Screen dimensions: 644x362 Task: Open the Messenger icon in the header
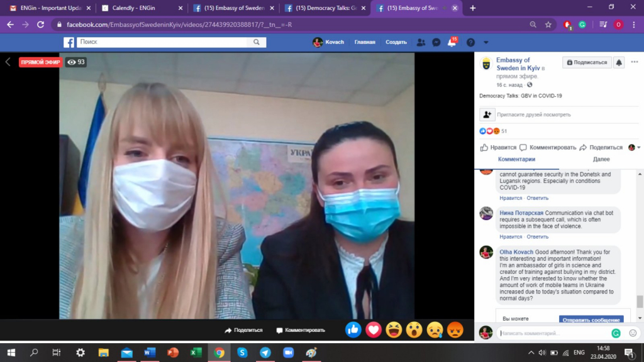tap(436, 42)
